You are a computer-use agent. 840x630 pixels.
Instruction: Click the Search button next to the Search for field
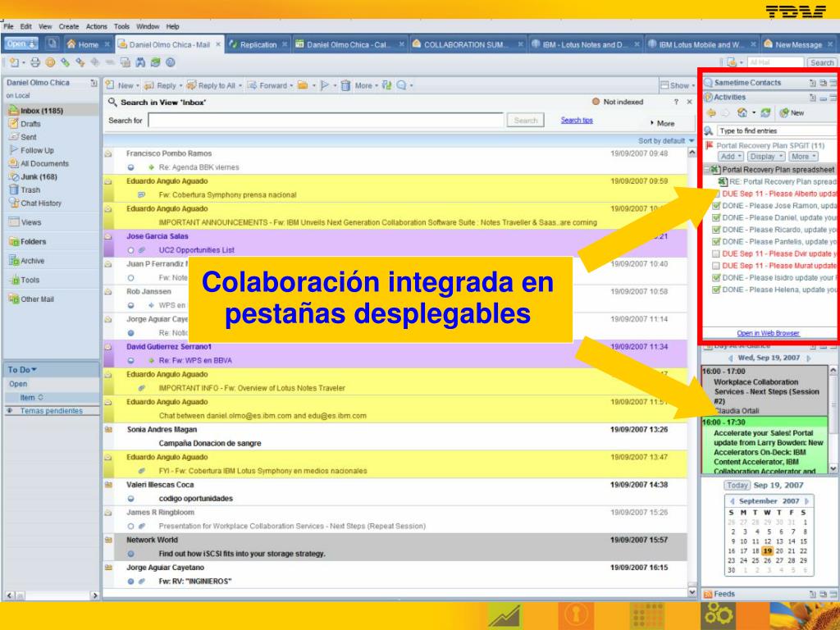(526, 121)
